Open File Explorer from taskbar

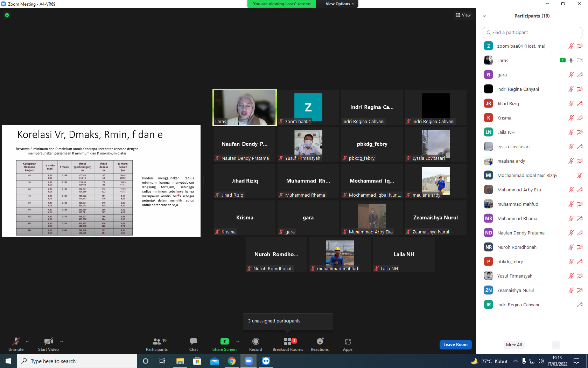point(180,361)
